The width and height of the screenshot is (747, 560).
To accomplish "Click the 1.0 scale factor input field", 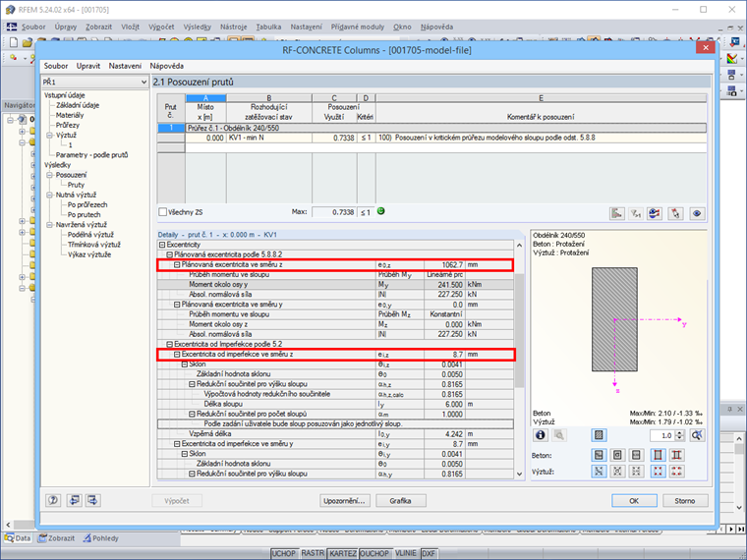I will 662,435.
